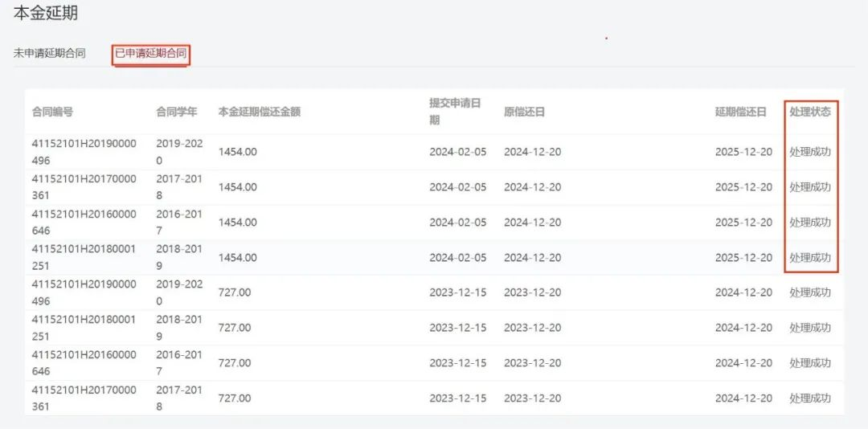
Task: Select contract 41152101H20190000496 in the 1454.00 row
Action: (84, 152)
